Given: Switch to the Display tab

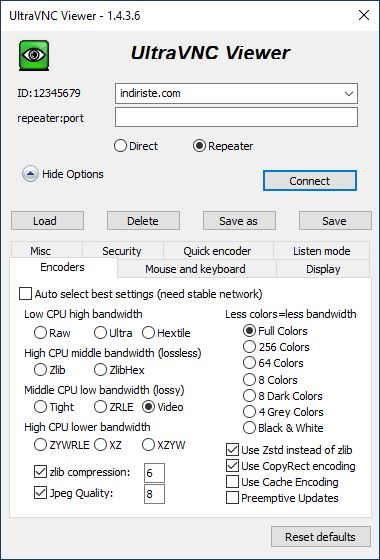Looking at the screenshot, I should point(323,269).
